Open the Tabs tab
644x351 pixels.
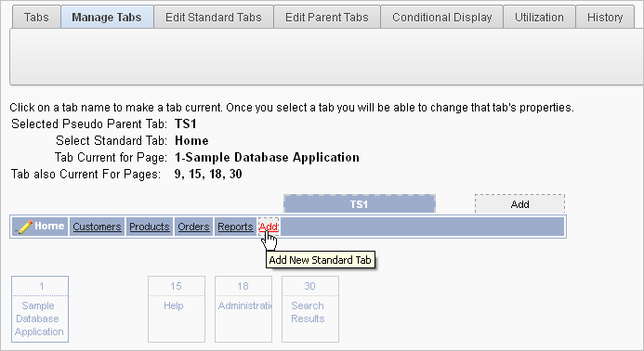point(36,18)
